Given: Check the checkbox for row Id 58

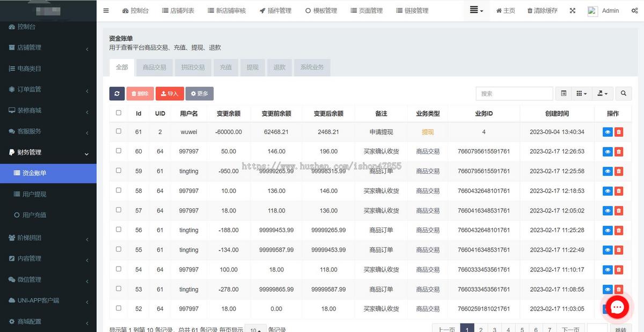Looking at the screenshot, I should point(119,190).
